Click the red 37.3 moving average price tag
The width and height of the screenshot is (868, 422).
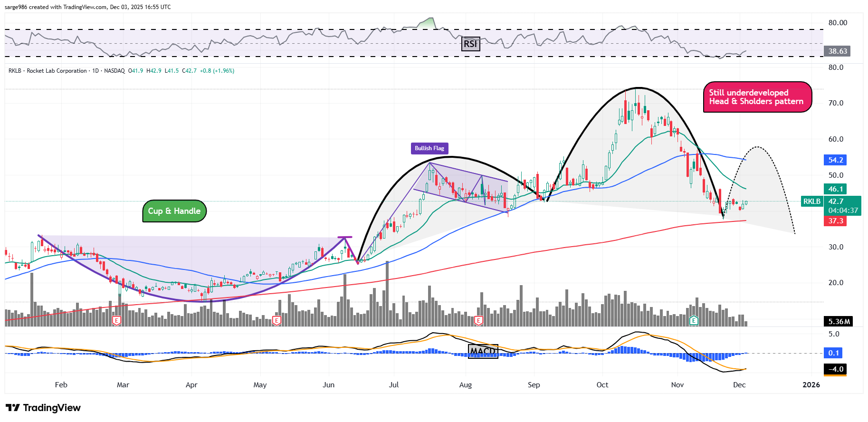point(835,221)
